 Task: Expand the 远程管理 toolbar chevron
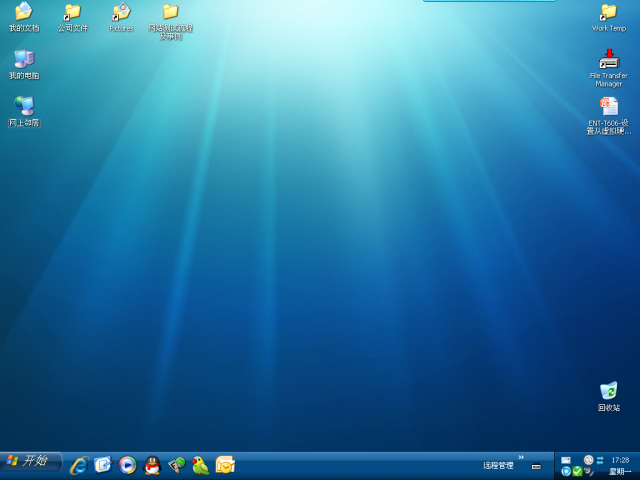tap(520, 457)
